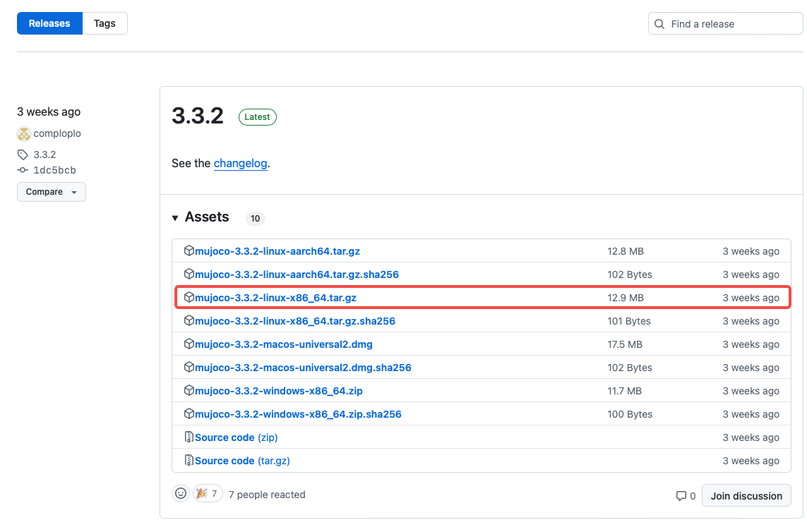Click the 17.5 MB size value
The height and width of the screenshot is (532, 807).
point(625,344)
